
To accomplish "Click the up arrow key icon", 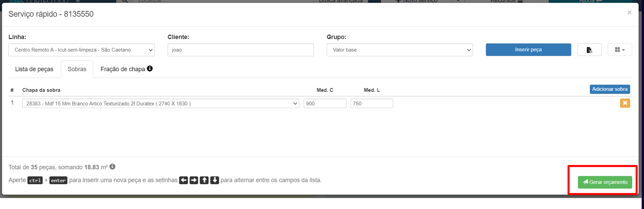I will coord(204,180).
